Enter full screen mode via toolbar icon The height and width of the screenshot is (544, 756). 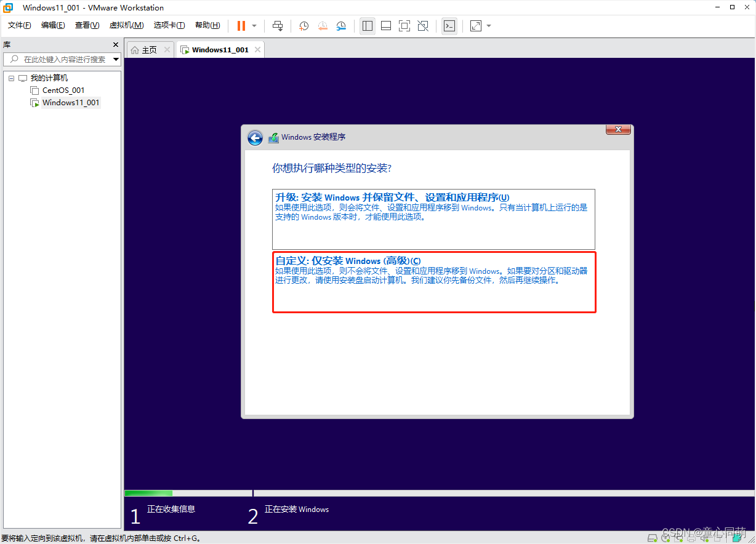[404, 26]
